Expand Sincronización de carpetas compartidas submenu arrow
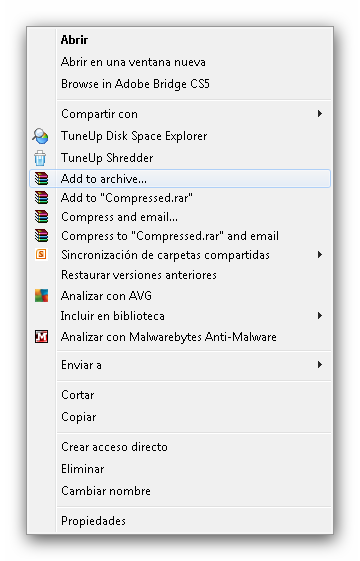The image size is (360, 561). 320,255
